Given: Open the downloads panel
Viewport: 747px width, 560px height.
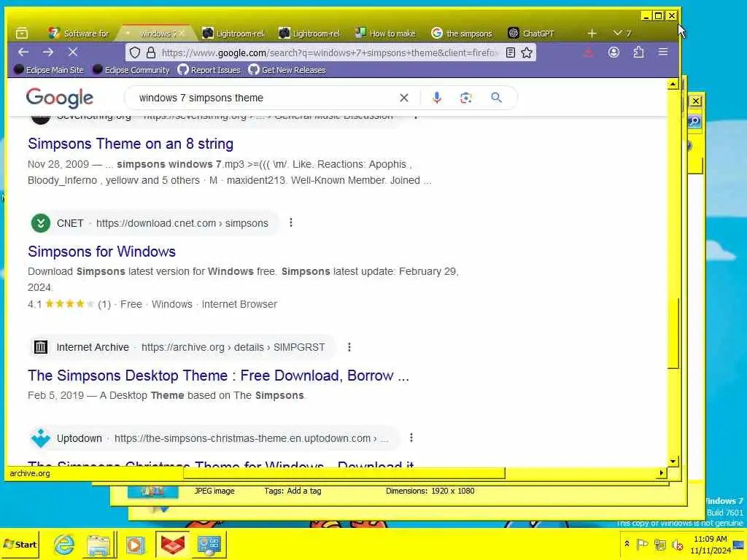Looking at the screenshot, I should [589, 52].
